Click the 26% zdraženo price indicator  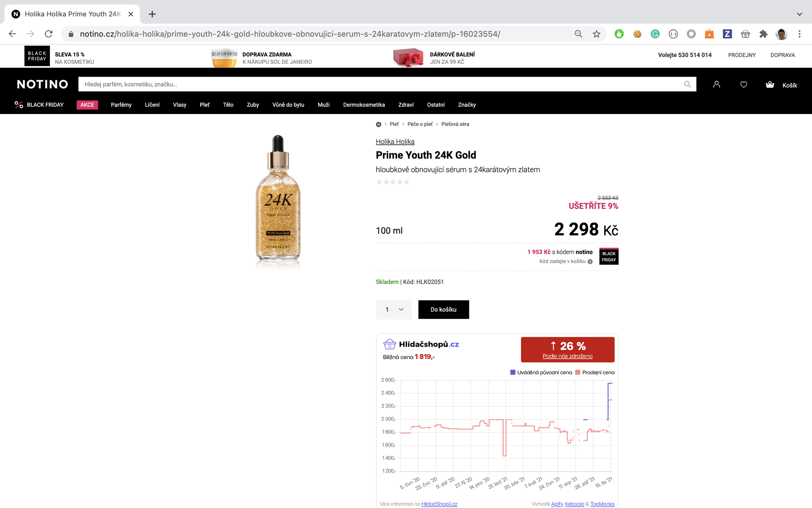click(x=568, y=350)
